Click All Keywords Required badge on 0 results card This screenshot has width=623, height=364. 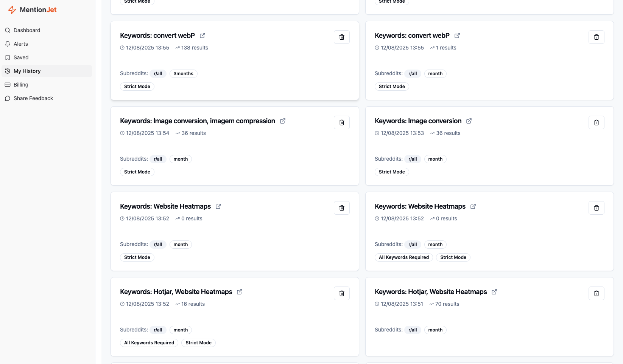coord(404,257)
